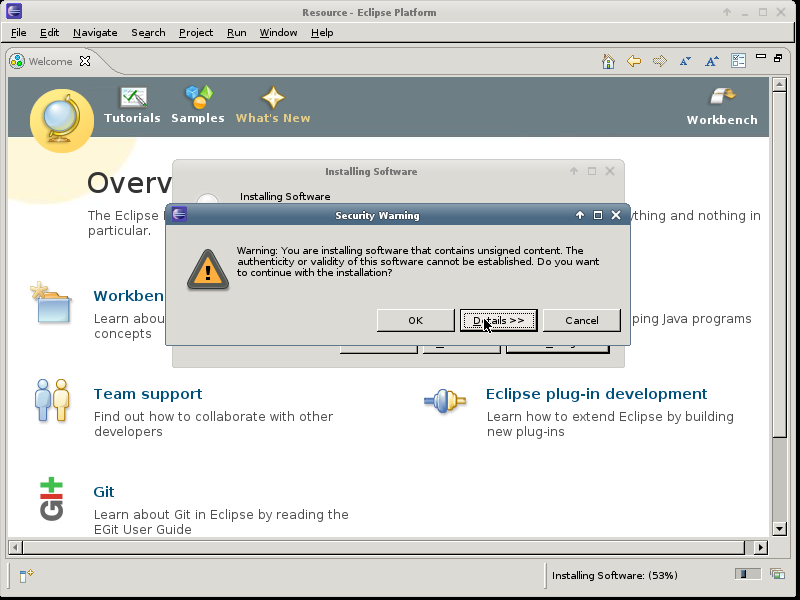Viewport: 800px width, 600px height.
Task: Open the Team support link
Action: (148, 394)
